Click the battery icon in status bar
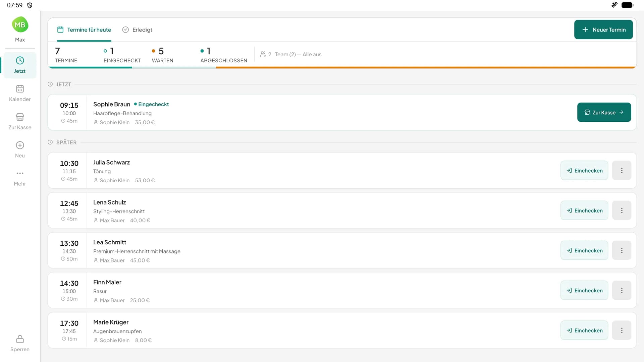 (x=627, y=5)
